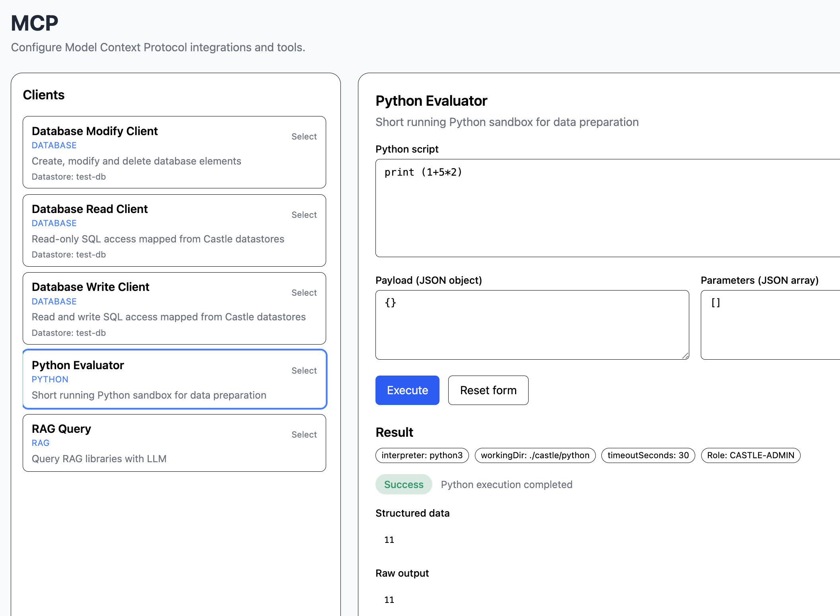Click the workingDir ./castle/python badge
Screen dimensions: 840x616
[535, 455]
